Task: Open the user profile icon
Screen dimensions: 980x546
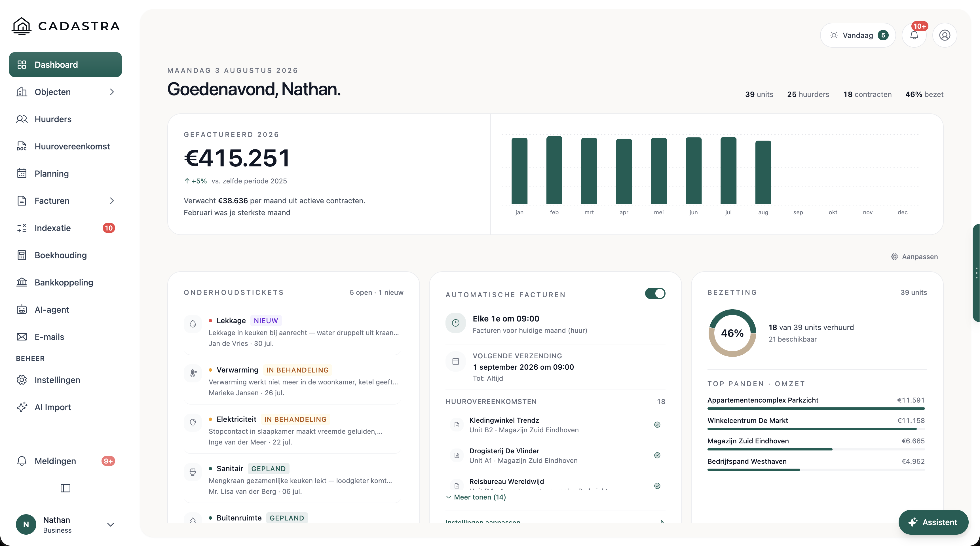Action: 945,35
